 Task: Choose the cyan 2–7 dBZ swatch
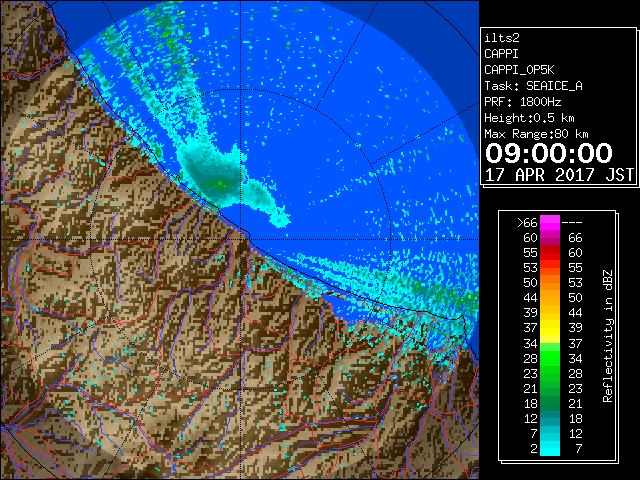point(550,448)
